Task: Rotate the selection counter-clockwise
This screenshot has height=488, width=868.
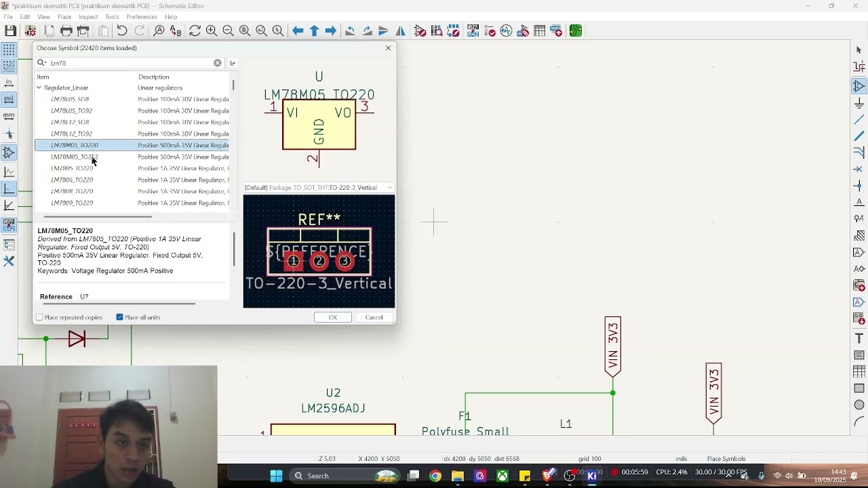Action: [x=350, y=31]
